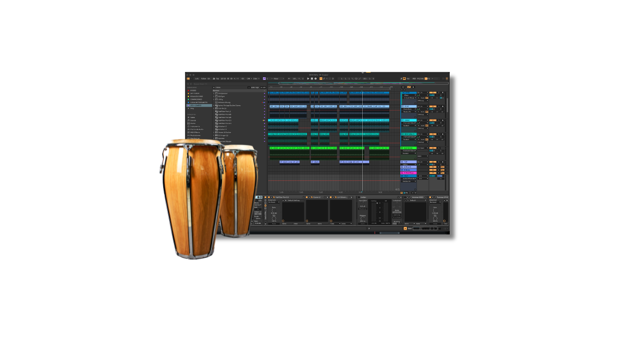Click Edit button in browser filter bar
Image resolution: width=644 pixels, height=337 pixels.
click(263, 87)
